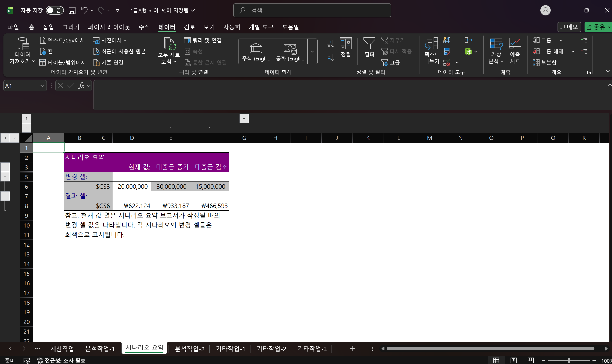Viewport: 612px width, 364px height.
Task: Click the Save icon in title bar
Action: coord(72,10)
